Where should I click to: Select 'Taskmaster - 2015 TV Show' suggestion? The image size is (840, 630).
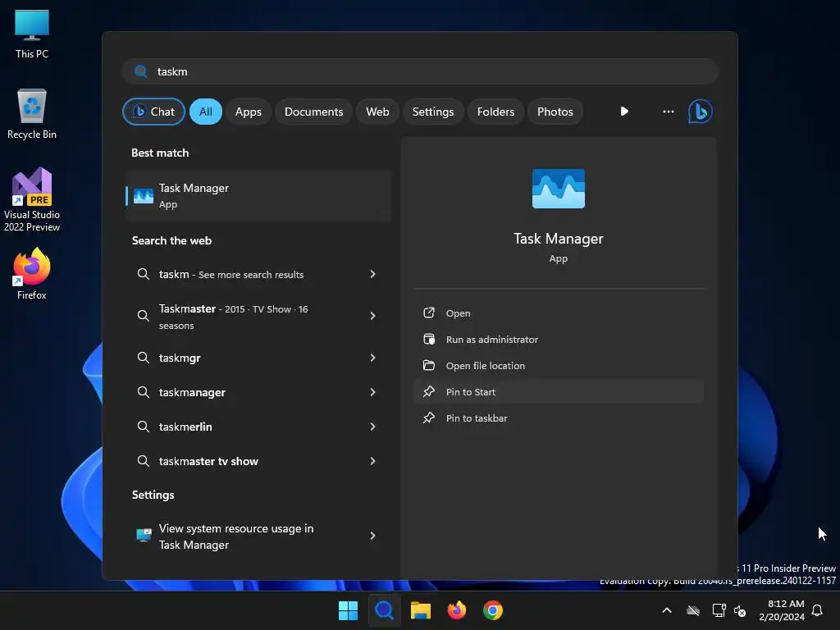(258, 316)
